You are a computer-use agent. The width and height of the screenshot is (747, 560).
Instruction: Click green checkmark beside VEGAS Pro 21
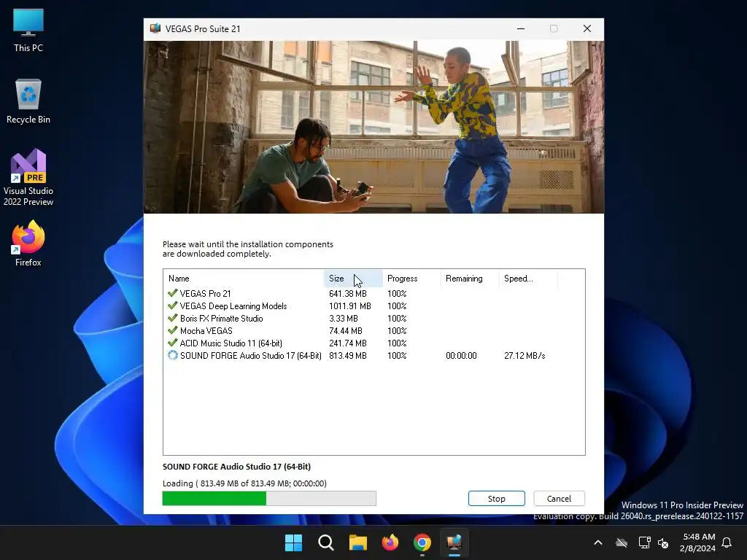click(172, 293)
